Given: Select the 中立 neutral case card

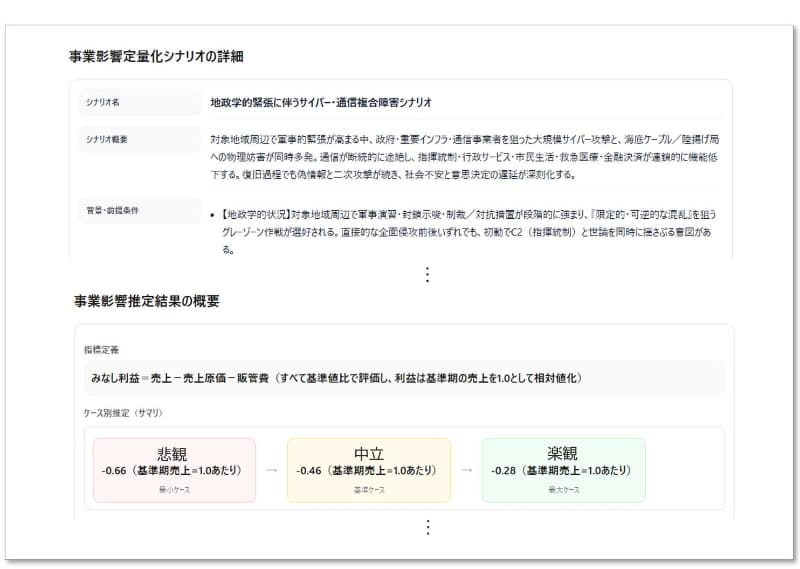Looking at the screenshot, I should pos(369,470).
